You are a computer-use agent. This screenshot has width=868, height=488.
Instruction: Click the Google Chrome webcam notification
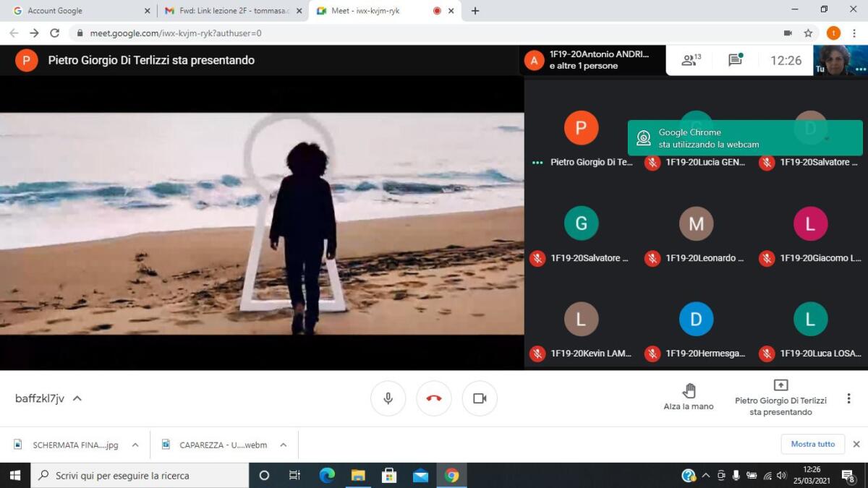pyautogui.click(x=745, y=138)
